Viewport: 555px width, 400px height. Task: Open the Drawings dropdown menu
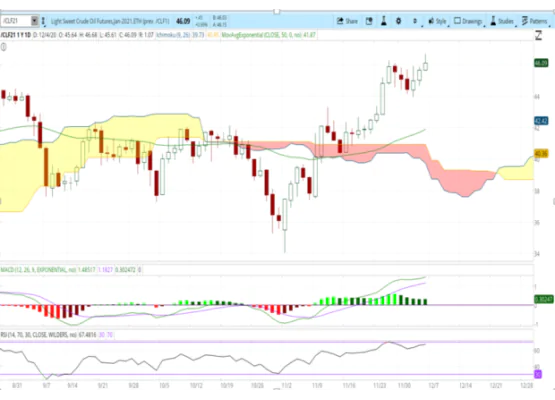click(468, 21)
